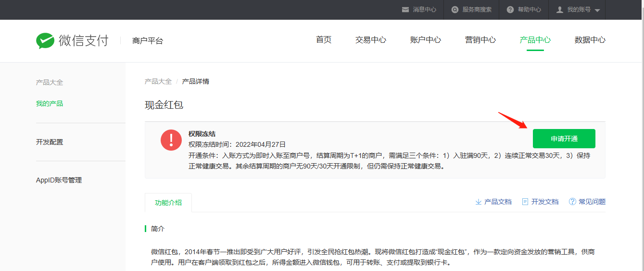Click the envelope icon for 消息中心

click(x=405, y=10)
